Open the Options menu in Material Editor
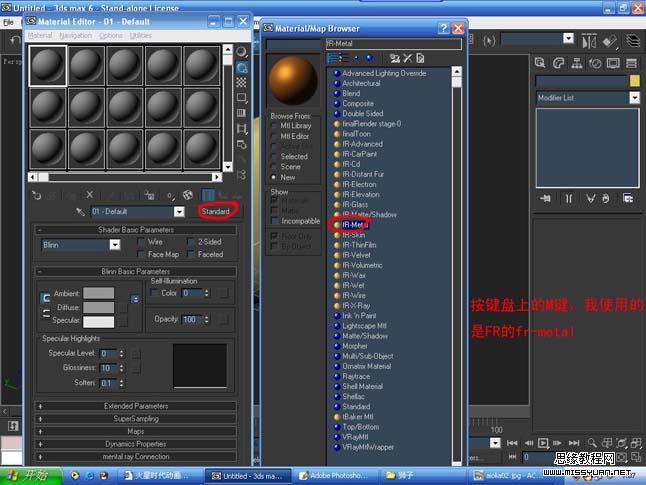The height and width of the screenshot is (485, 646). (111, 36)
